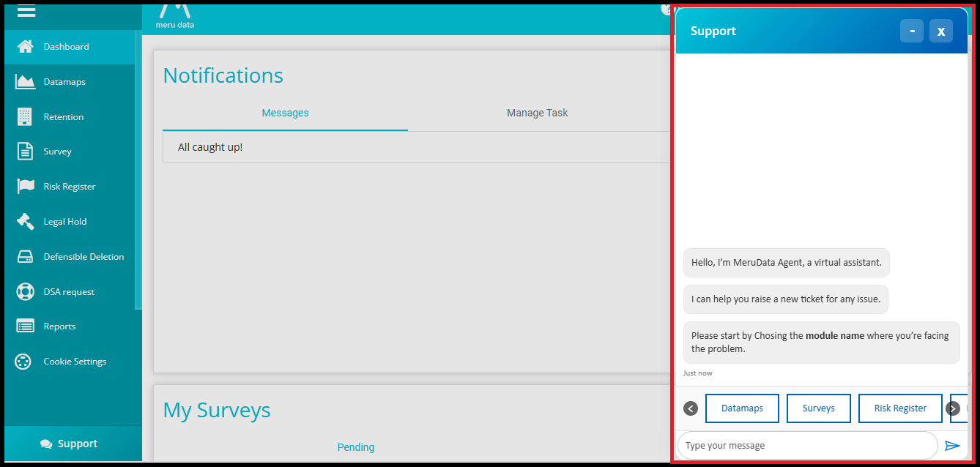Image resolution: width=980 pixels, height=467 pixels.
Task: Open Datamaps via its chart icon
Action: click(x=26, y=82)
